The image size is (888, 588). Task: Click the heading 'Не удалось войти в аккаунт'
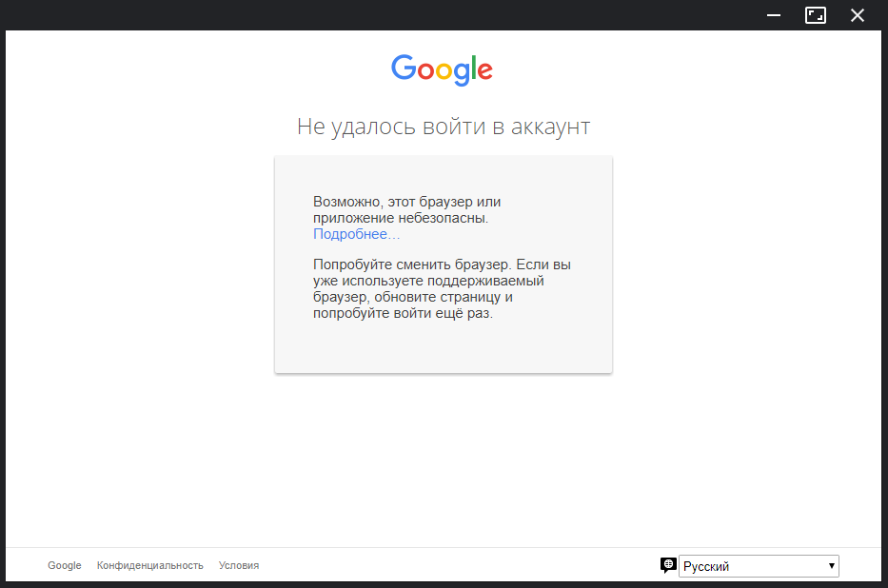[444, 127]
